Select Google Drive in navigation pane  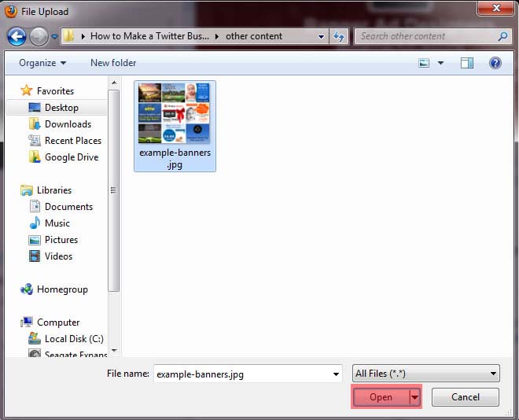pyautogui.click(x=72, y=157)
